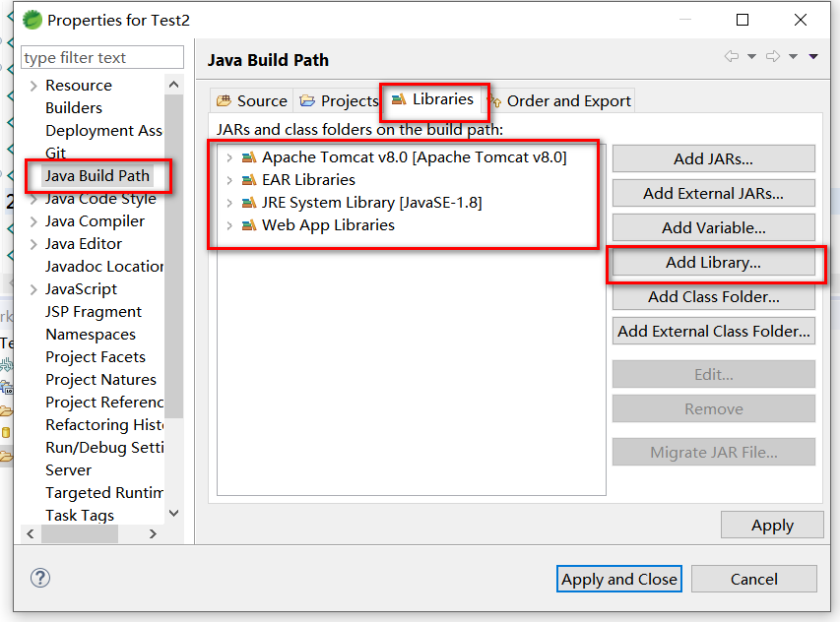Open the view menu triangle in header
The image size is (840, 622).
(x=813, y=56)
